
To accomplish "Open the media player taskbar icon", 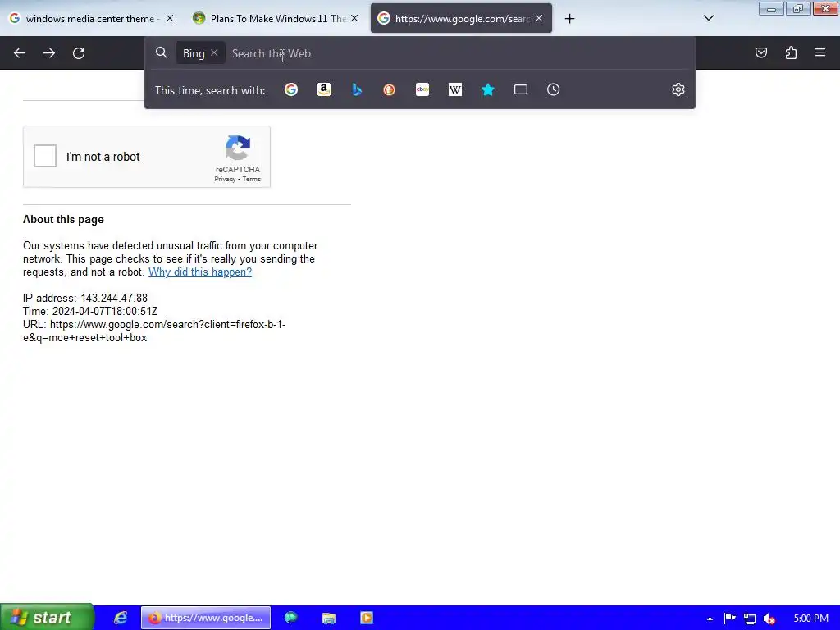I will (367, 618).
